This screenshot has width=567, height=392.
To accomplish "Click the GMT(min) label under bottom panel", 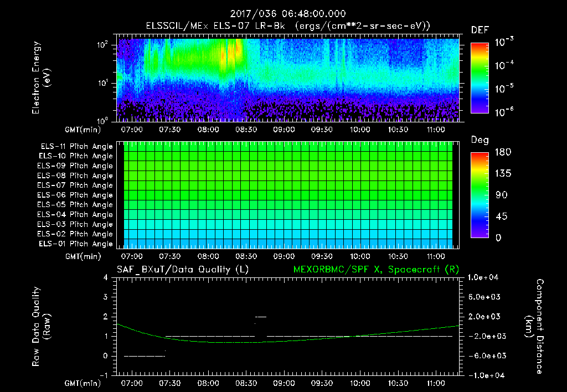I will (x=83, y=383).
